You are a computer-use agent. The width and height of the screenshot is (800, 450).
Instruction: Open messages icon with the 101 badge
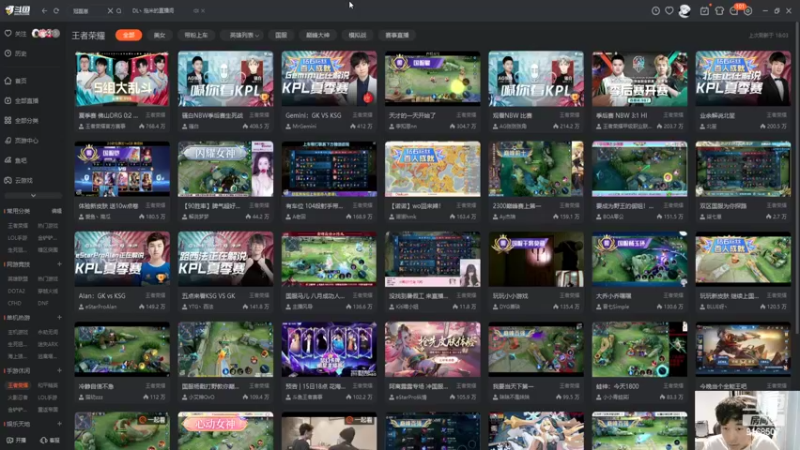click(734, 11)
